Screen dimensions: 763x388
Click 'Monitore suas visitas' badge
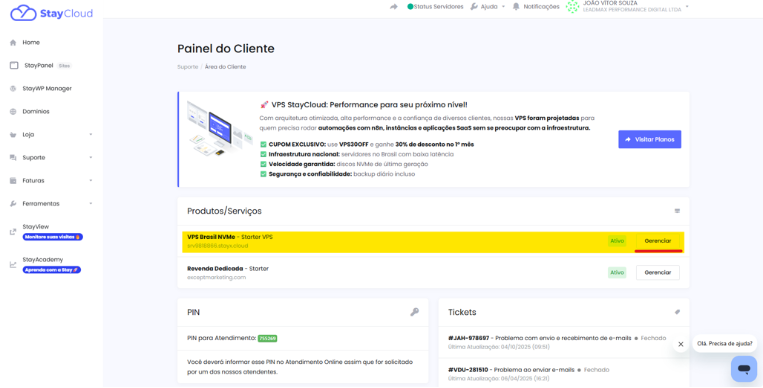(53, 237)
